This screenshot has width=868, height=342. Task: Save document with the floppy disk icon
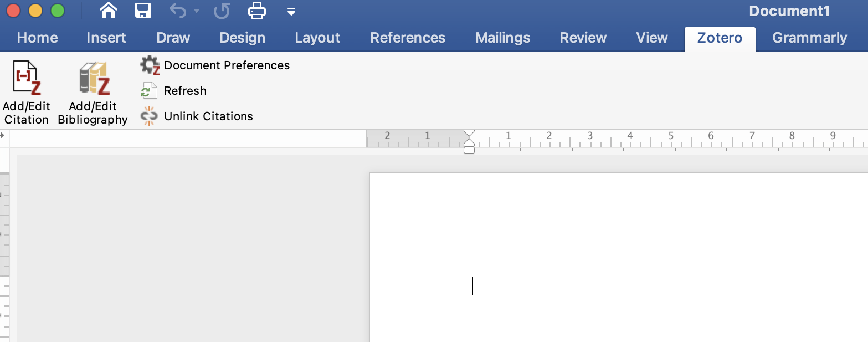(x=143, y=11)
